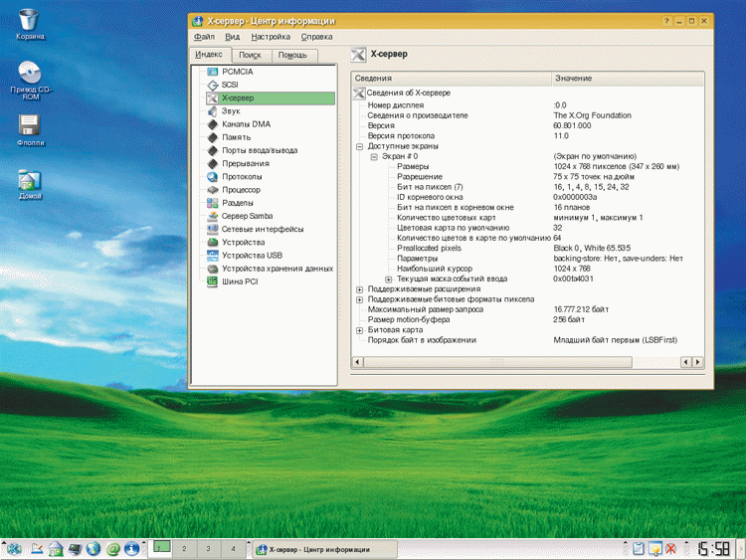Open the Настройка menu
Screen dimensions: 746x560
[271, 37]
